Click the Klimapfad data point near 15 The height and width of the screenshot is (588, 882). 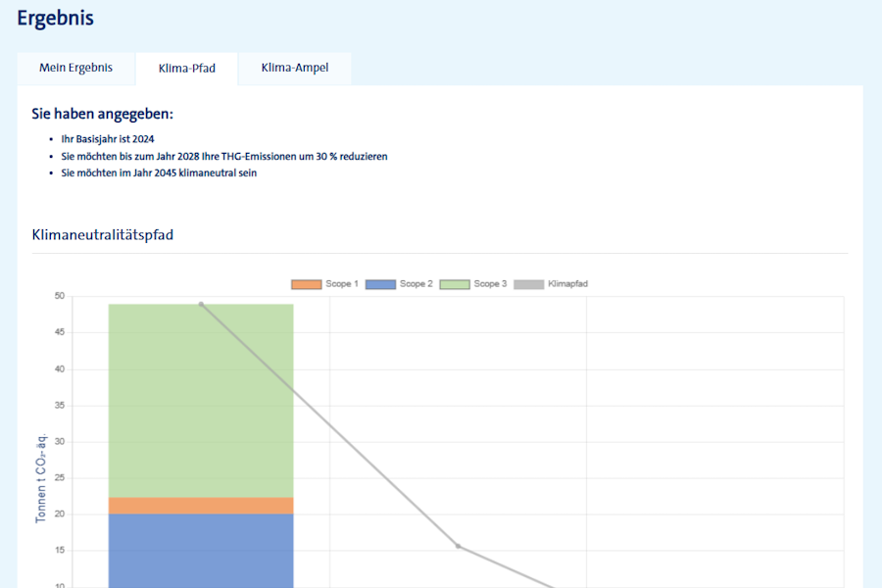tap(458, 547)
